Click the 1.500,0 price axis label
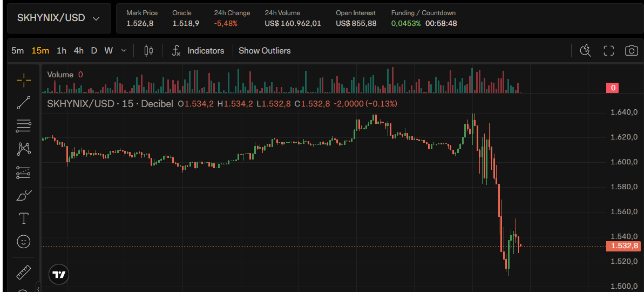 tap(624, 286)
